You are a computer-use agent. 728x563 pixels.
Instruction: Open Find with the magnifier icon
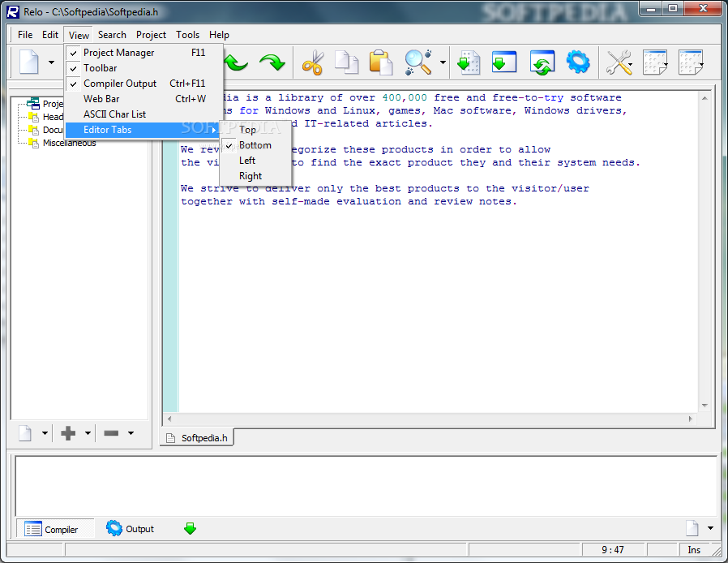418,62
